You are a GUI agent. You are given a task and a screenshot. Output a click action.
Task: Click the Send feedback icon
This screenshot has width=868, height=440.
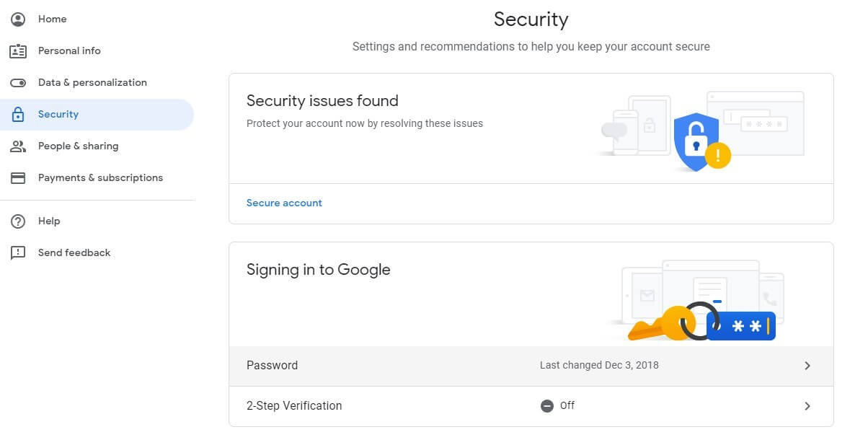coord(18,252)
